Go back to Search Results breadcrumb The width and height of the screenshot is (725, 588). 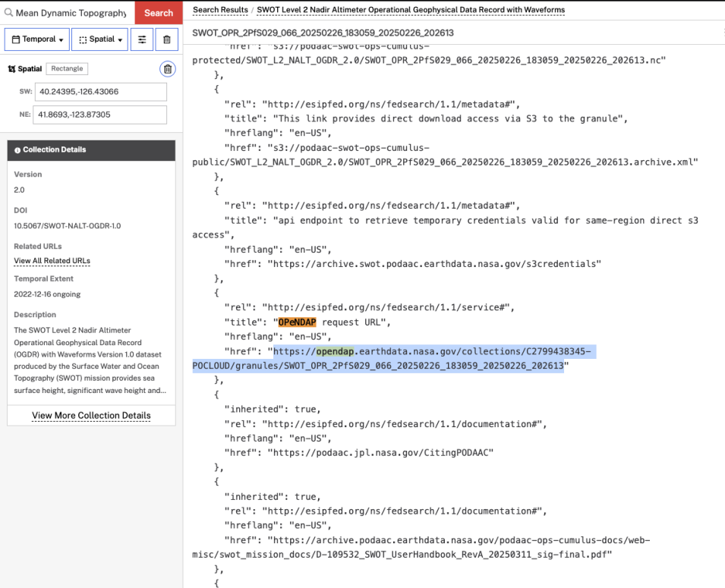220,10
